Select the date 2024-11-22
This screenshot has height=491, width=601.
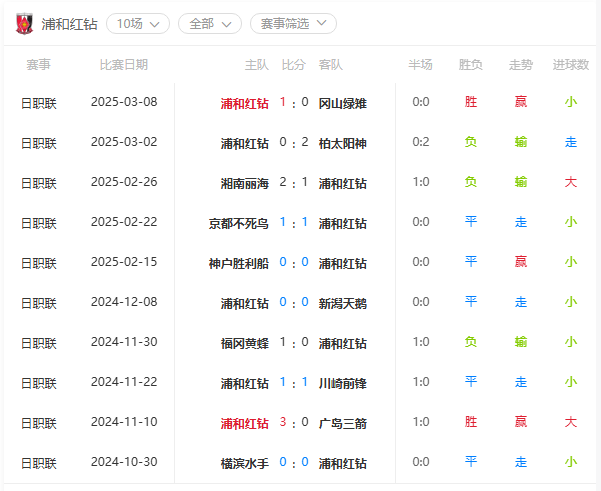tap(124, 382)
